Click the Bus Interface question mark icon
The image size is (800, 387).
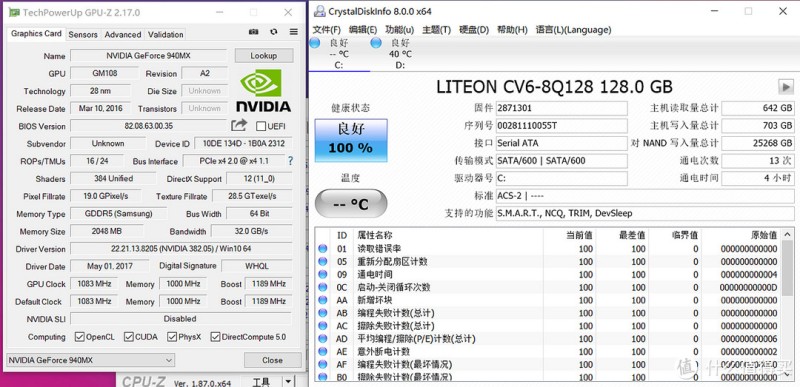[290, 161]
